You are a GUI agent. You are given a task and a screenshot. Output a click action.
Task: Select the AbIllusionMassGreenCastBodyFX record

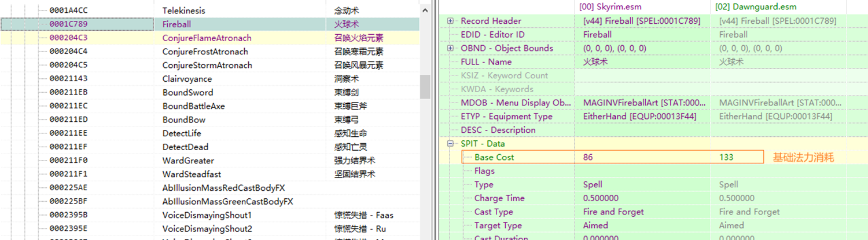210,201
